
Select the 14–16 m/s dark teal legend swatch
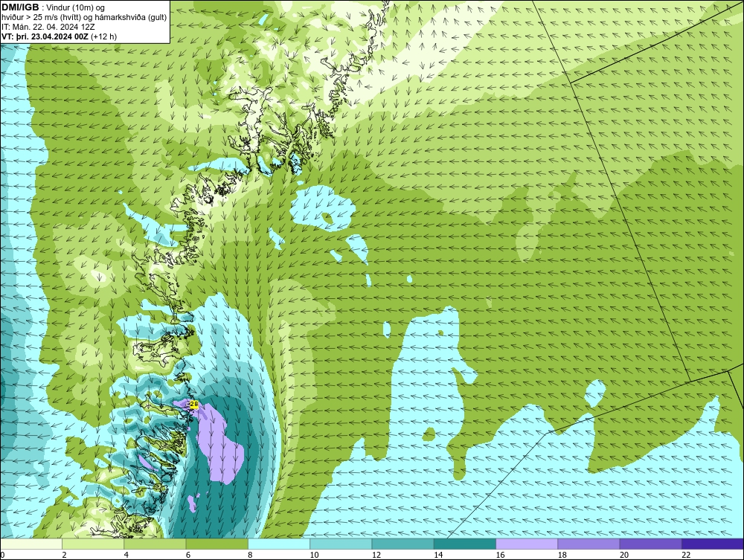coord(465,544)
